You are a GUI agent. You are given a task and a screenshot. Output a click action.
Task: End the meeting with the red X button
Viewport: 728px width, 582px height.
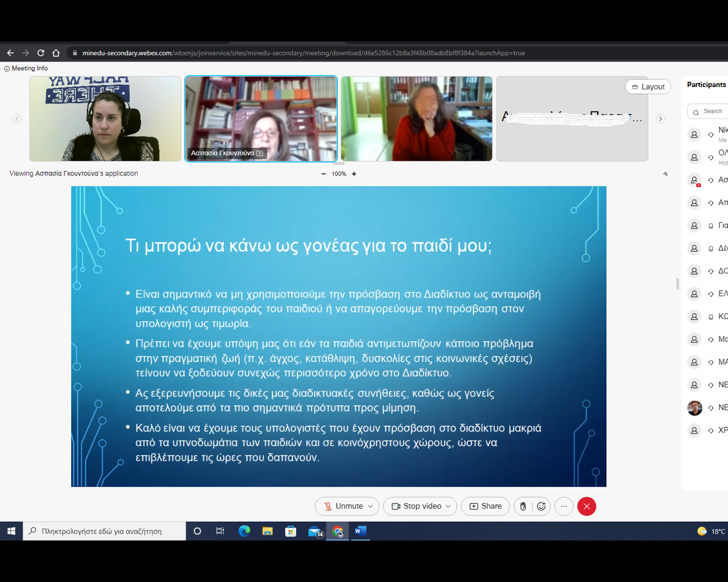[586, 506]
